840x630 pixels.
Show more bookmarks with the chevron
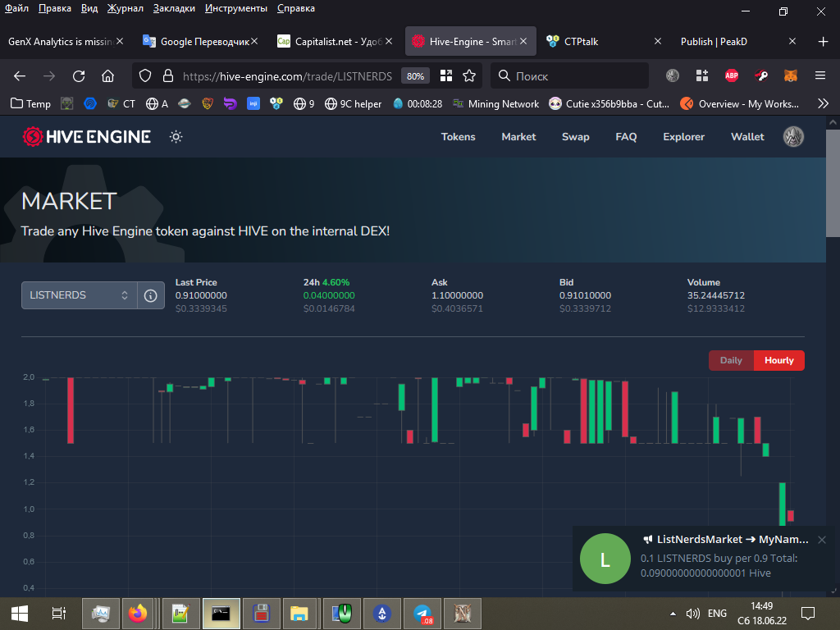pos(824,103)
